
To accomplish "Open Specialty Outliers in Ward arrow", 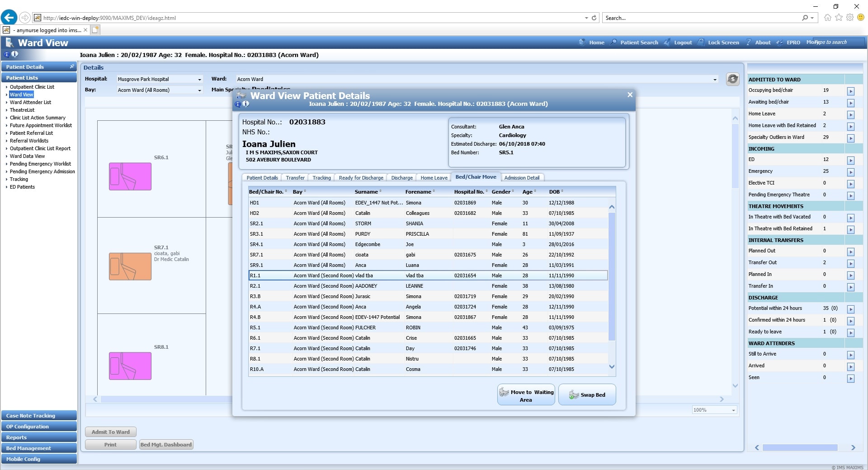I will 850,138.
